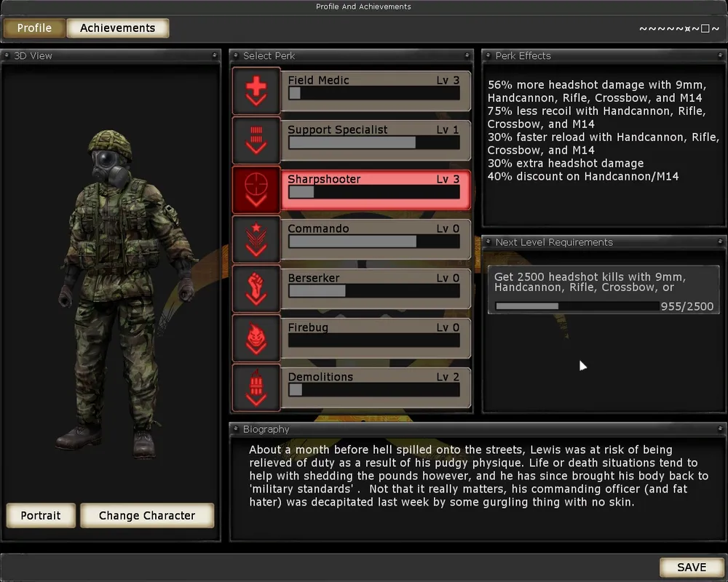The height and width of the screenshot is (582, 728).
Task: Click the Sharpshooter crosshair perk icon
Action: click(256, 190)
